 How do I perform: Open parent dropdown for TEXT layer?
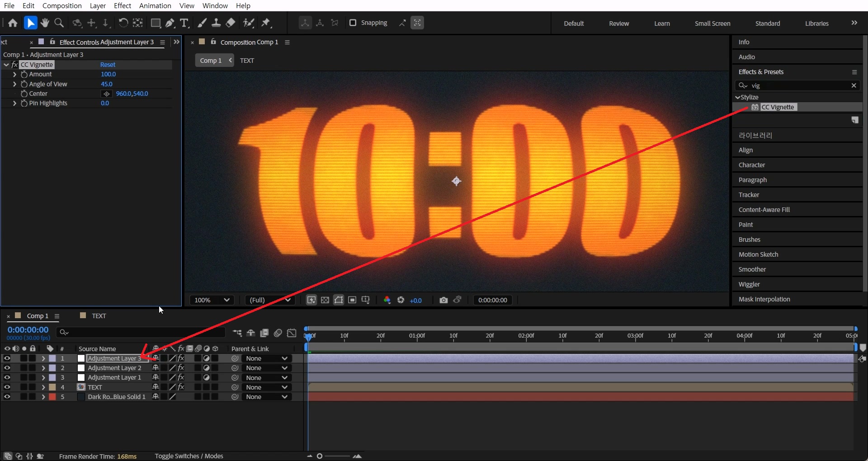coord(266,387)
